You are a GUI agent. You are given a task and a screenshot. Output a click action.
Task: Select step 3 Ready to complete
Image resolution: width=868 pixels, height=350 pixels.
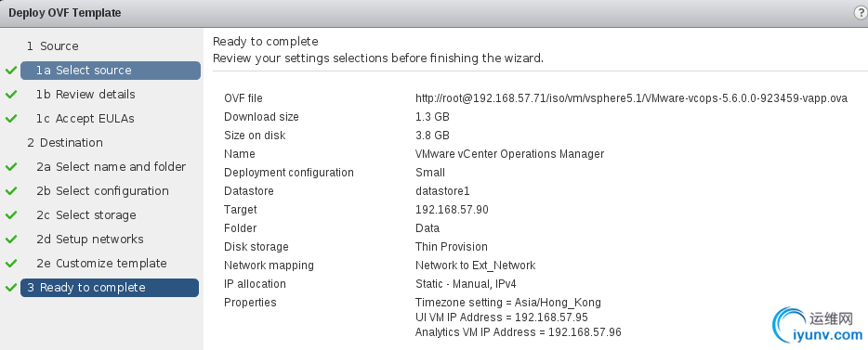(x=110, y=288)
